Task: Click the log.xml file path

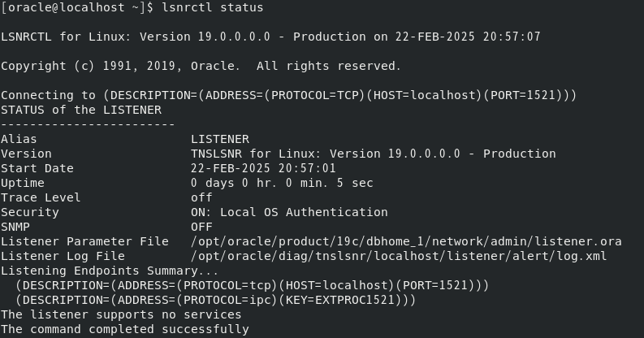Action: click(399, 256)
